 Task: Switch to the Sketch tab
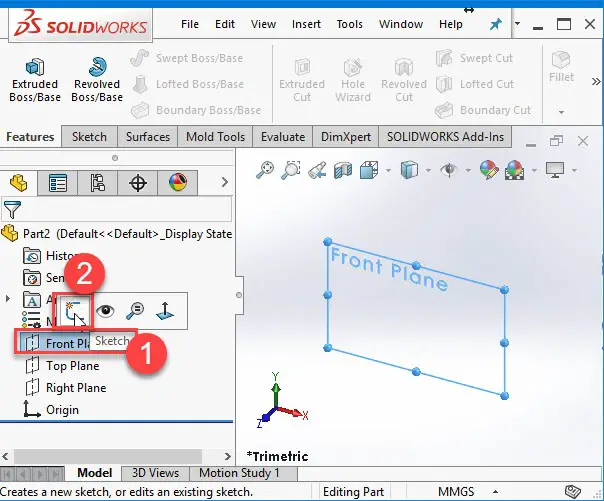[89, 137]
